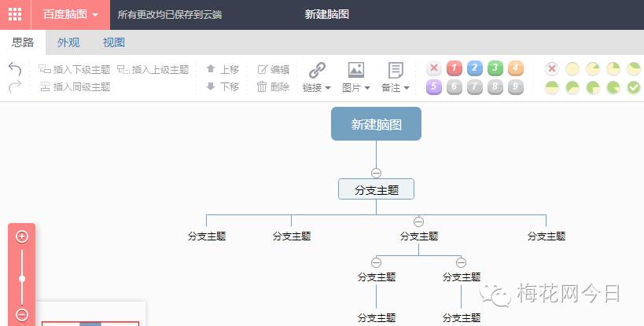This screenshot has height=326, width=644.
Task: Set progress to completed green checkmark
Action: (x=634, y=87)
